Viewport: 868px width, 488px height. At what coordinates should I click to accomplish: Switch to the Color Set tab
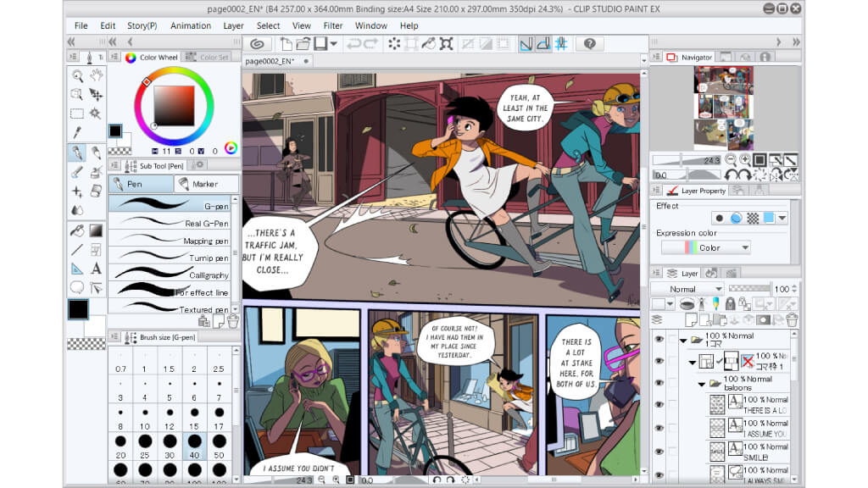pyautogui.click(x=214, y=58)
